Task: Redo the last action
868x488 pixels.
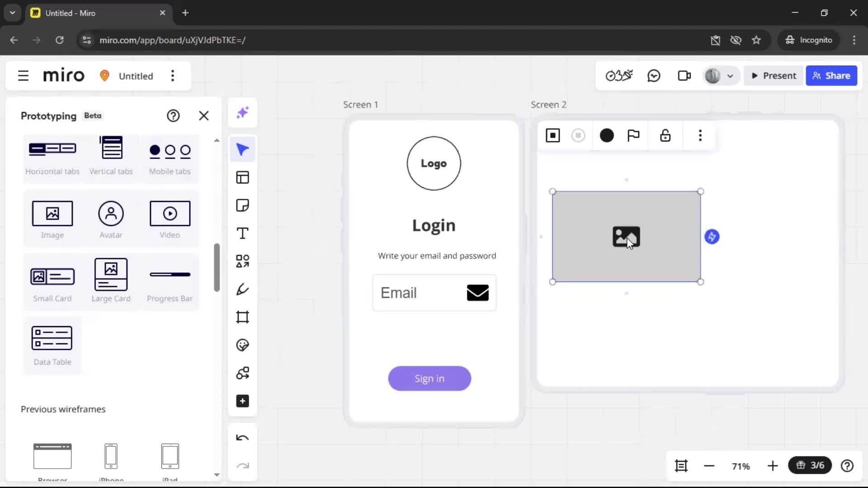Action: (243, 466)
